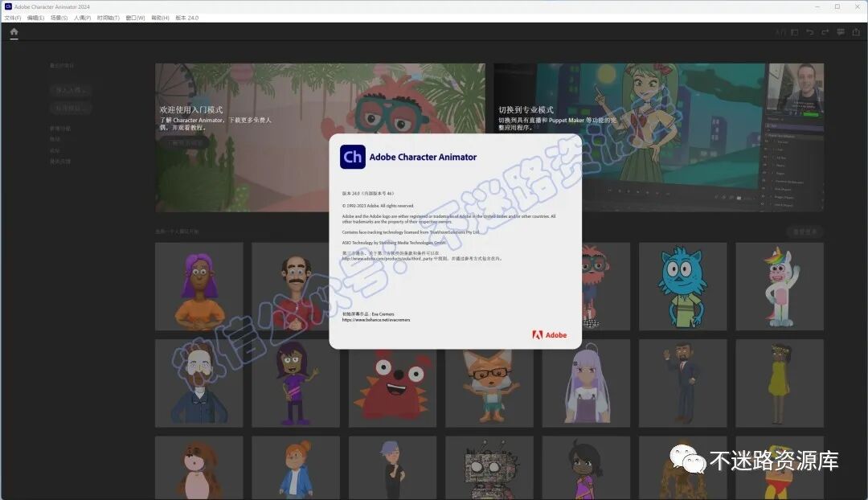This screenshot has width=868, height=500.
Task: Click the 导入人偶 button in sidebar
Action: pos(69,90)
